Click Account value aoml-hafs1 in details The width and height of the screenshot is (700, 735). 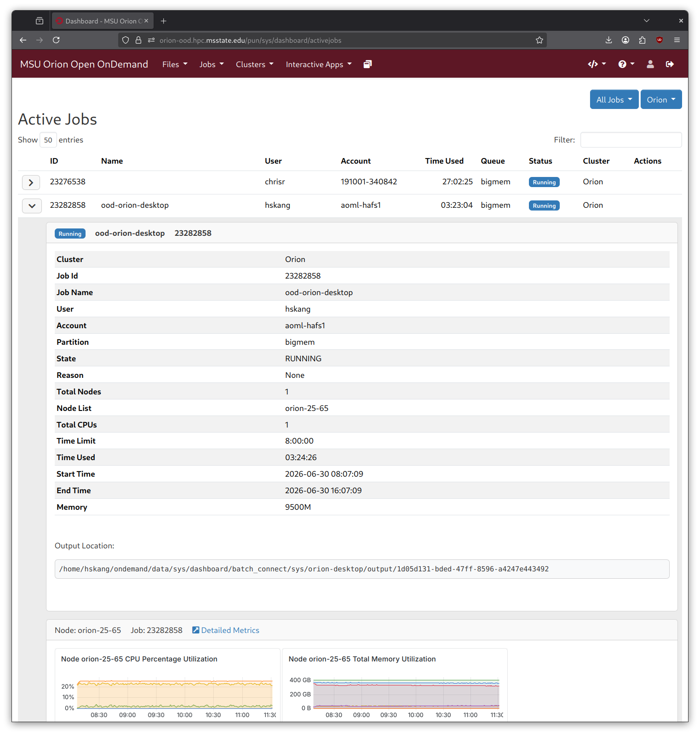[305, 325]
